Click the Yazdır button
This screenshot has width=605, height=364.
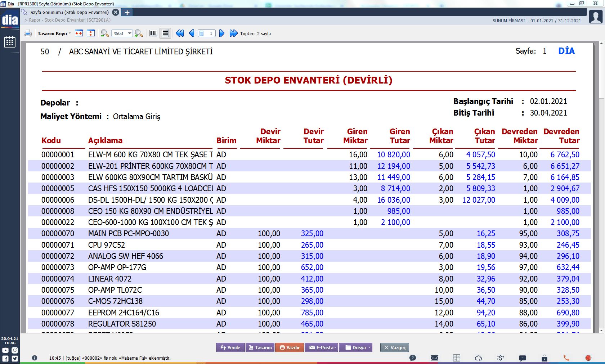pyautogui.click(x=290, y=347)
